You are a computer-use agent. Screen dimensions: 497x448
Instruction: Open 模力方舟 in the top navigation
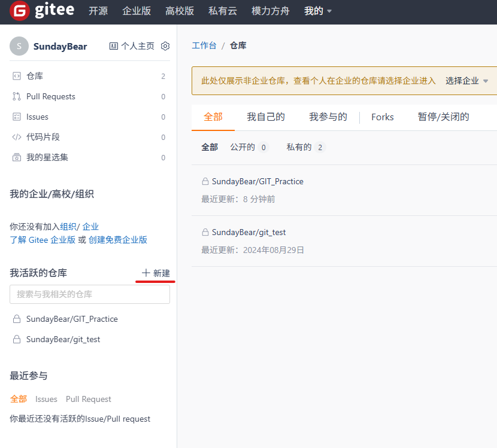[x=271, y=11]
